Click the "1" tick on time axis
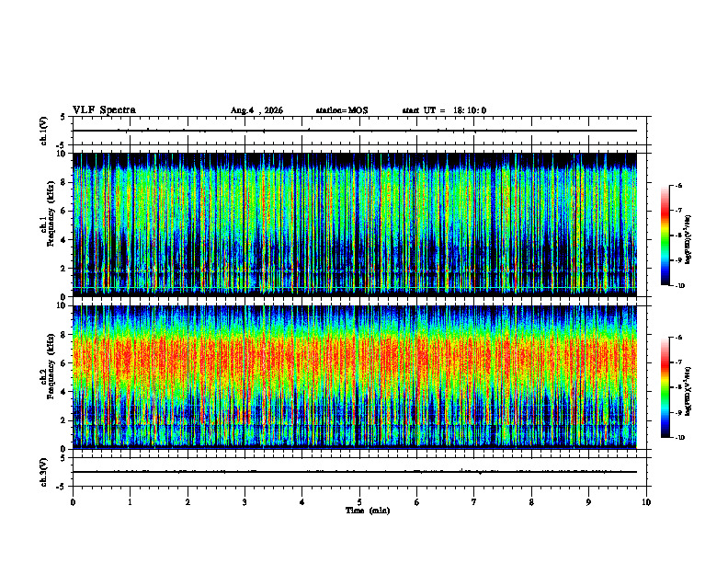728x563 pixels. point(130,502)
